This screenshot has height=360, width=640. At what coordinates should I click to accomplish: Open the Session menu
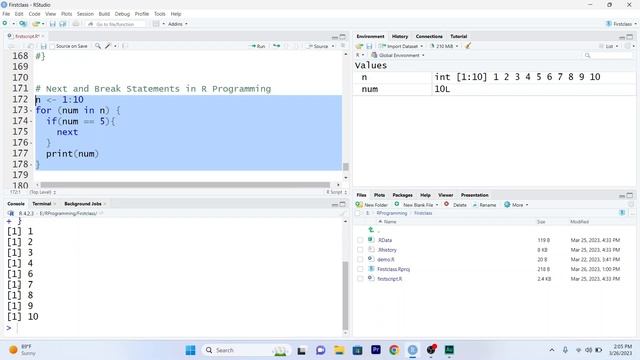point(85,14)
